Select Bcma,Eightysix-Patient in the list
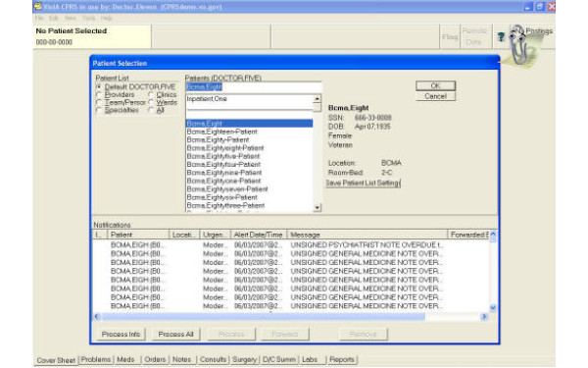 (x=249, y=197)
